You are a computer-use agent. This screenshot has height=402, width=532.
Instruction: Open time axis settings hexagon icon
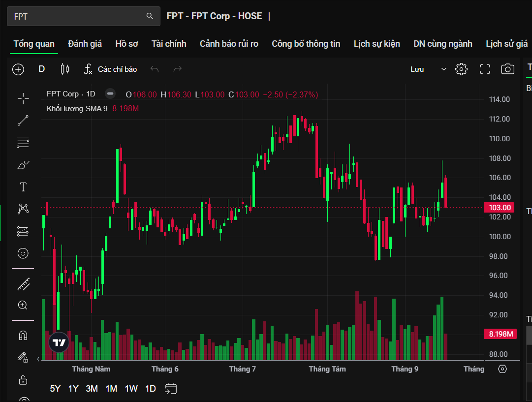[502, 369]
